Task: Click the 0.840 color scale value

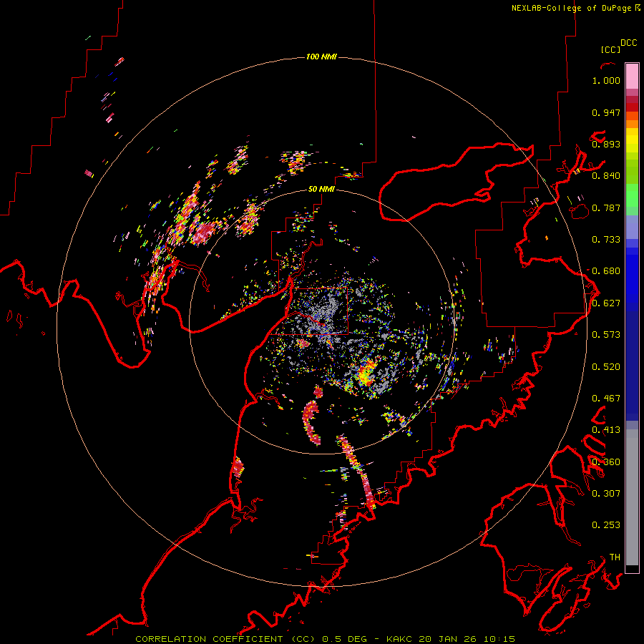Action: pyautogui.click(x=606, y=176)
